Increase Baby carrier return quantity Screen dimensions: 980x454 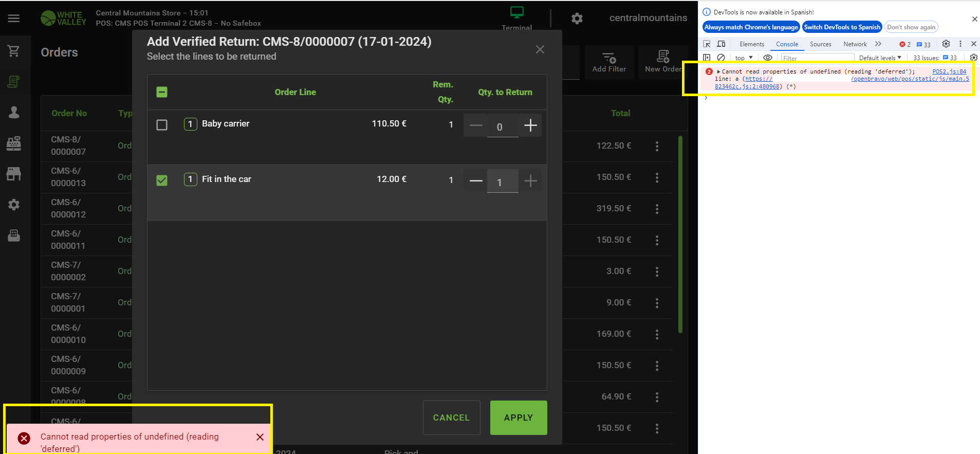[530, 125]
